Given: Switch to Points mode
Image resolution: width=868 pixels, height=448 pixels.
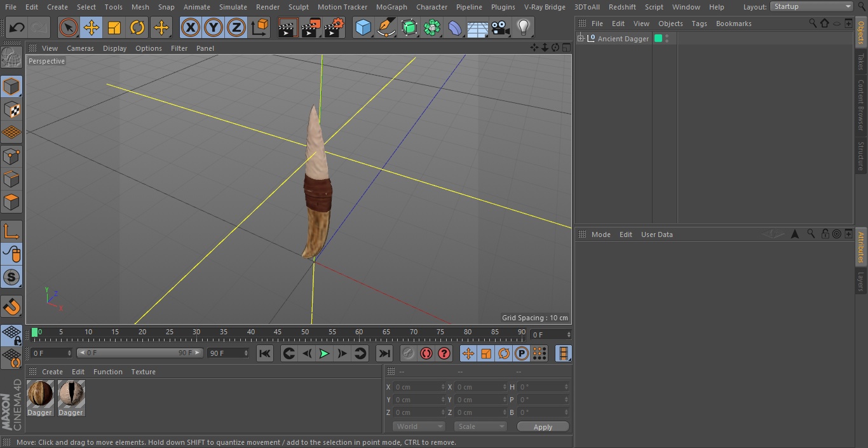Looking at the screenshot, I should 11,156.
